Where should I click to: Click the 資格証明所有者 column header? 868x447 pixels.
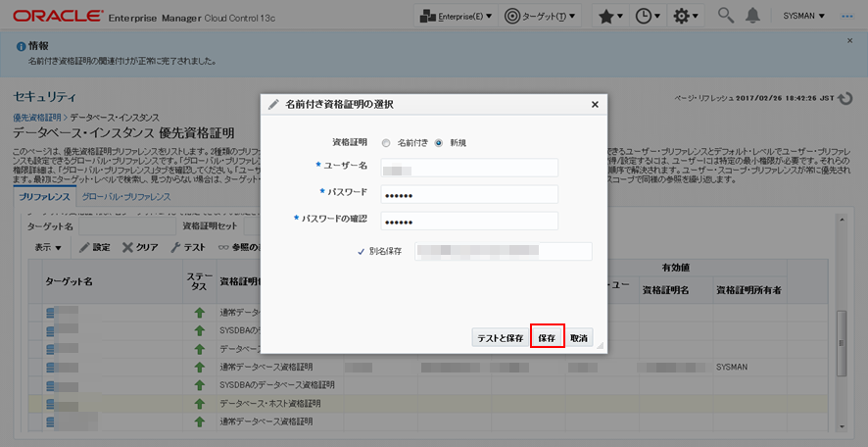(x=748, y=290)
